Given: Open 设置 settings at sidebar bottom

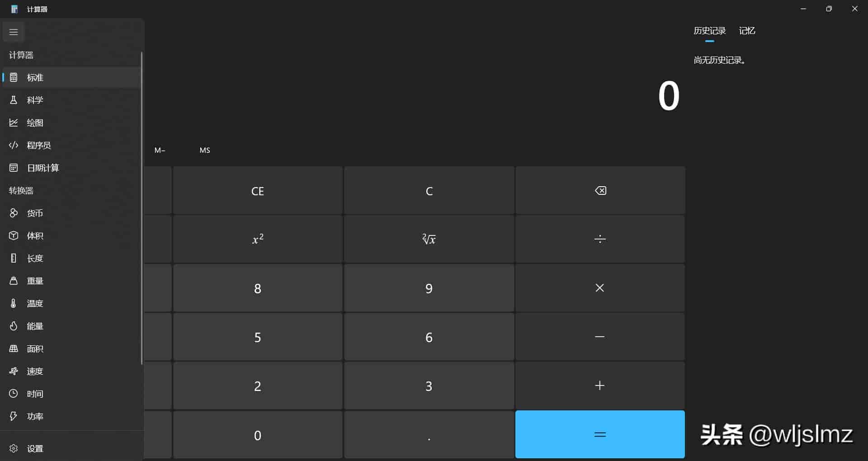Looking at the screenshot, I should coord(71,448).
